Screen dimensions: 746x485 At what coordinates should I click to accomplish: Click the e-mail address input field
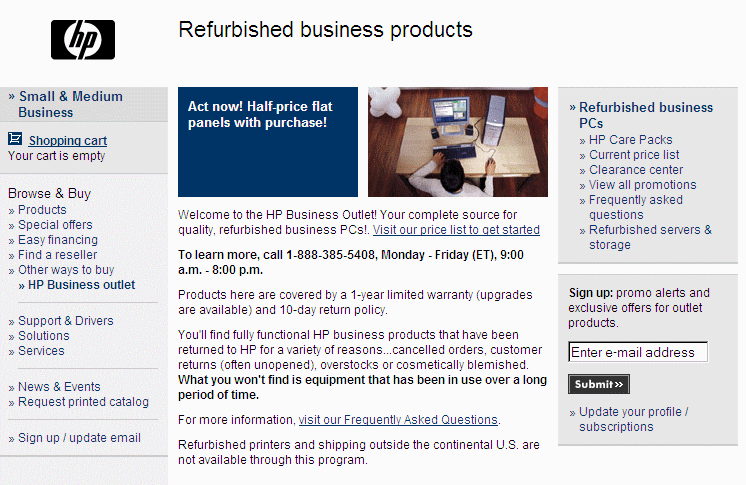click(637, 352)
